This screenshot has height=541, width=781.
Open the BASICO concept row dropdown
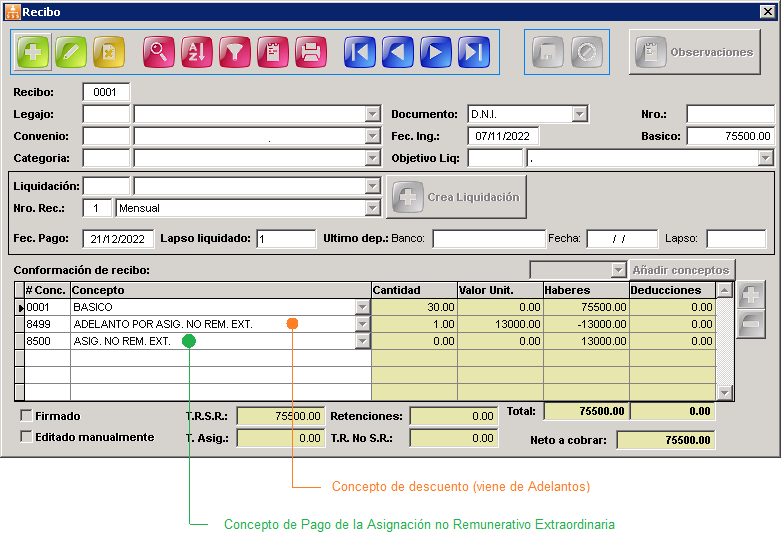(x=363, y=307)
